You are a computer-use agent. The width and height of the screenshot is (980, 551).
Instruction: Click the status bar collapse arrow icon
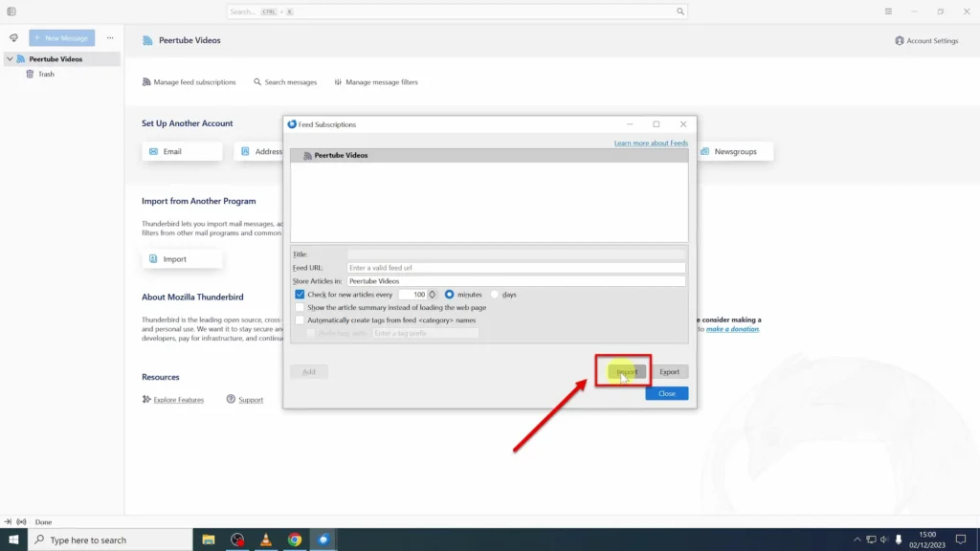8,521
